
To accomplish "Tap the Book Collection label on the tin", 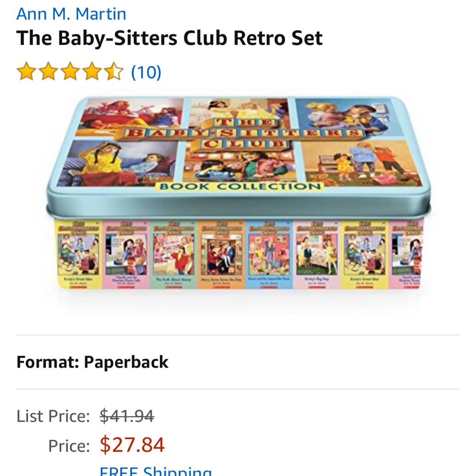I will point(240,186).
